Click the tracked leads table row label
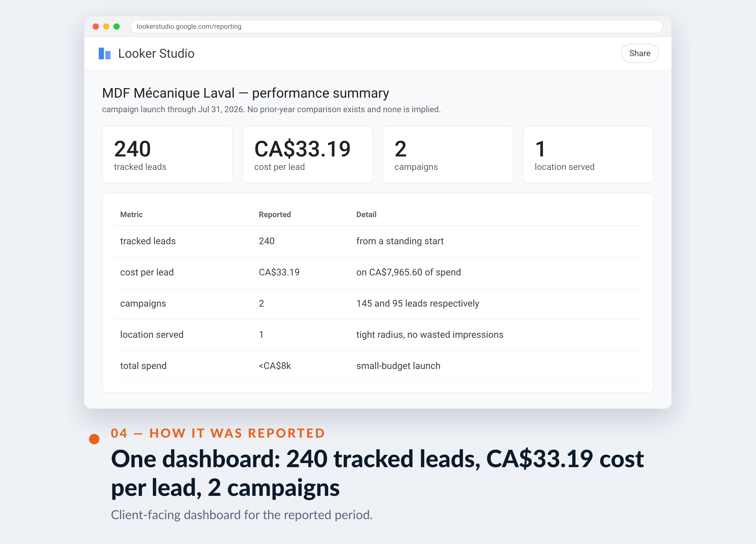Viewport: 756px width, 544px height. pos(148,241)
